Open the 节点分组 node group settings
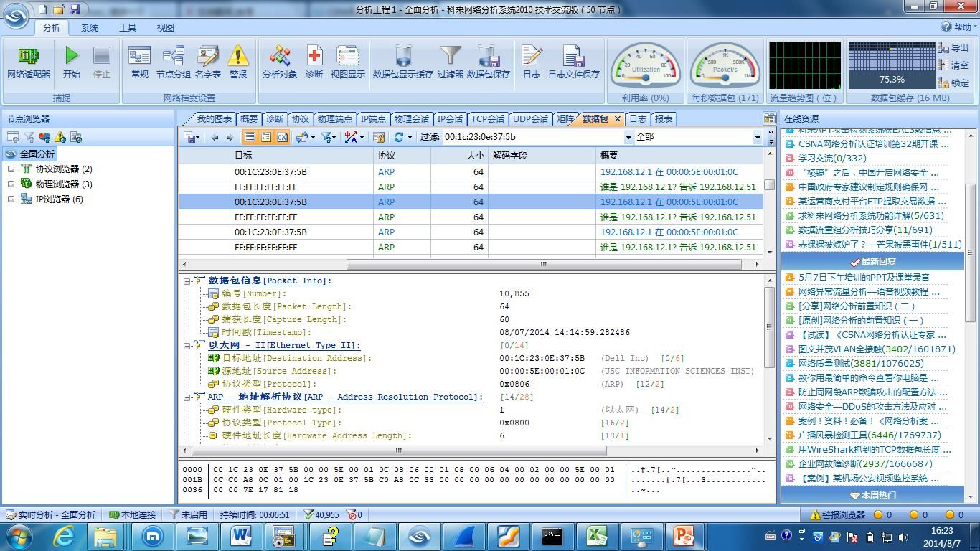Image resolution: width=980 pixels, height=551 pixels. click(174, 62)
